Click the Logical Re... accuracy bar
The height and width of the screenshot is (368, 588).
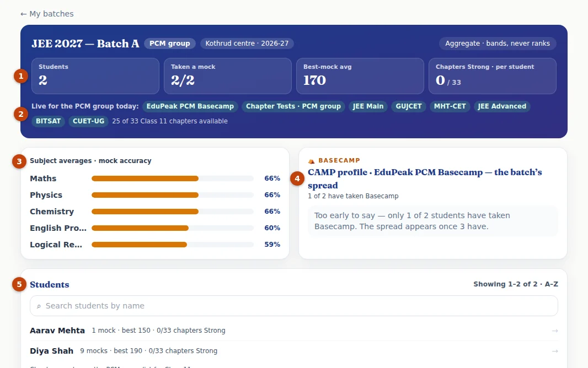pyautogui.click(x=173, y=245)
